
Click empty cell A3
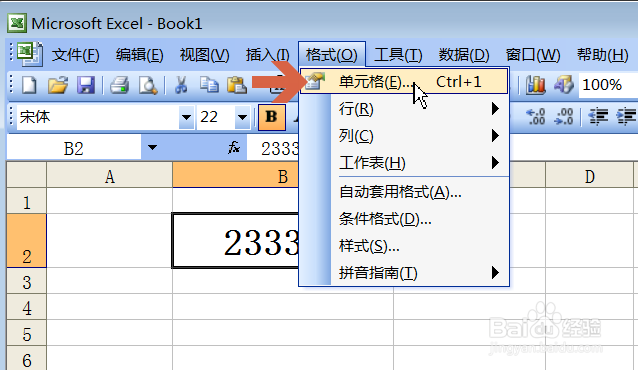(x=109, y=281)
